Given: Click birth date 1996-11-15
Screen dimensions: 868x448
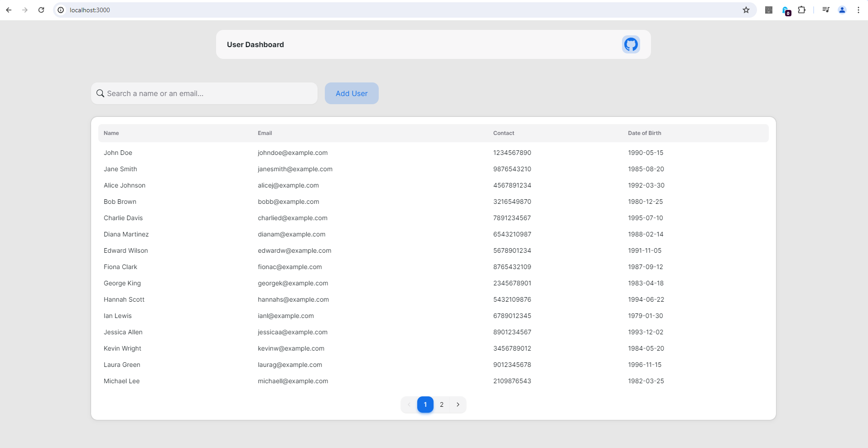Looking at the screenshot, I should (x=645, y=365).
